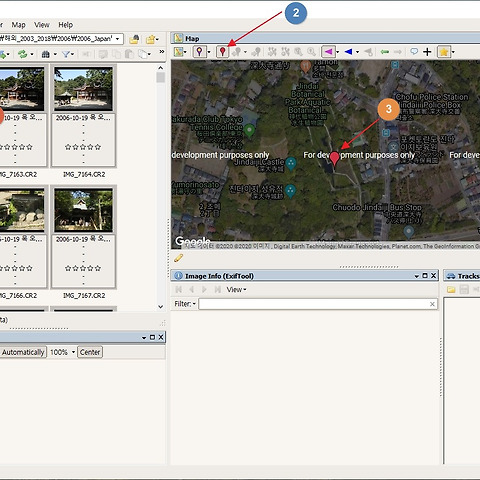480x480 pixels.
Task: Click the green back arrow icon
Action: tap(385, 52)
